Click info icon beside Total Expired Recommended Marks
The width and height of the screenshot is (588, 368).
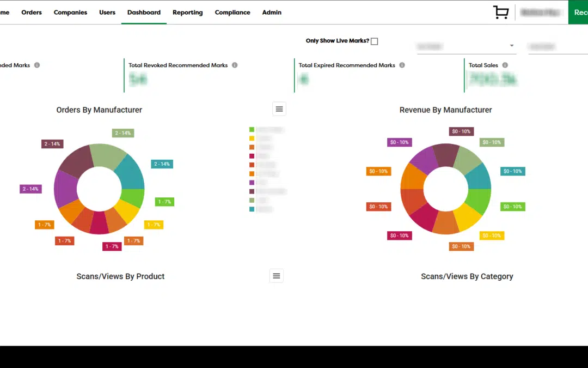402,65
